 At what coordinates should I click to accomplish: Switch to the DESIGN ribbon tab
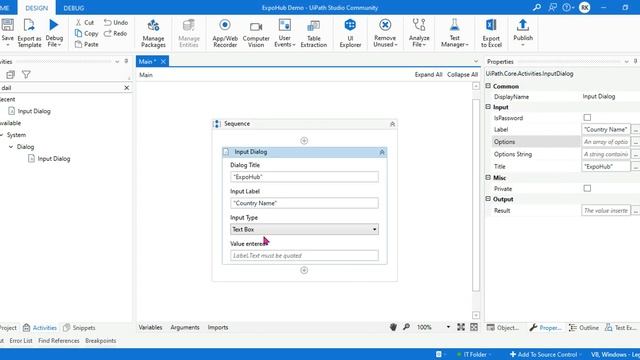[x=36, y=8]
